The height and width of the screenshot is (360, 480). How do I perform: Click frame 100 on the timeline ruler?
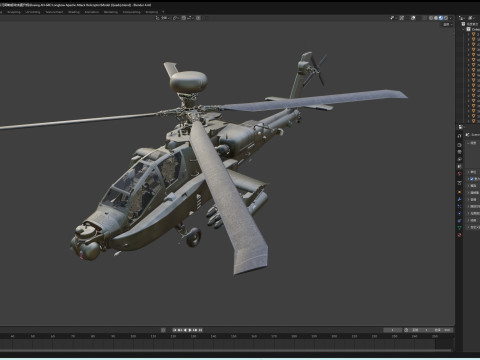click(x=133, y=336)
